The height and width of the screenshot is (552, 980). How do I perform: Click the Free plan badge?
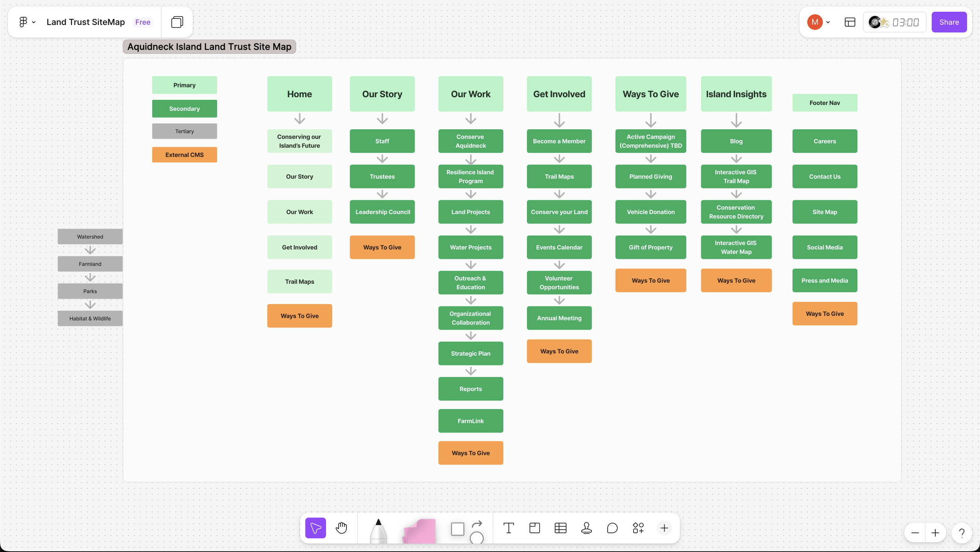coord(143,22)
